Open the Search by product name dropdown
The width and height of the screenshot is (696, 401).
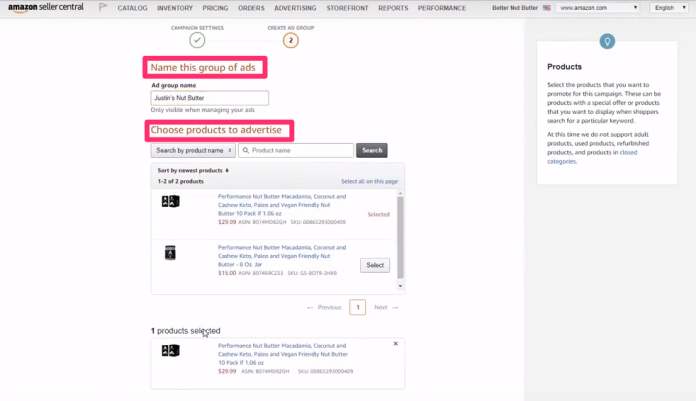coord(193,150)
